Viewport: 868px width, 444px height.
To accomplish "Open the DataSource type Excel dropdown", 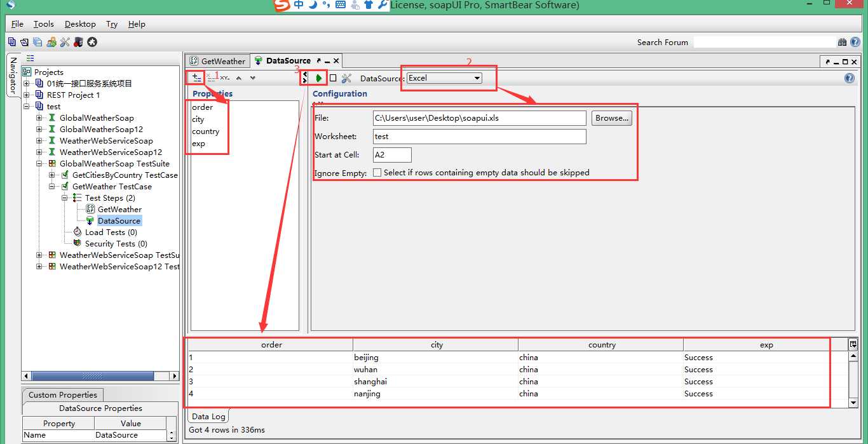I will point(444,78).
